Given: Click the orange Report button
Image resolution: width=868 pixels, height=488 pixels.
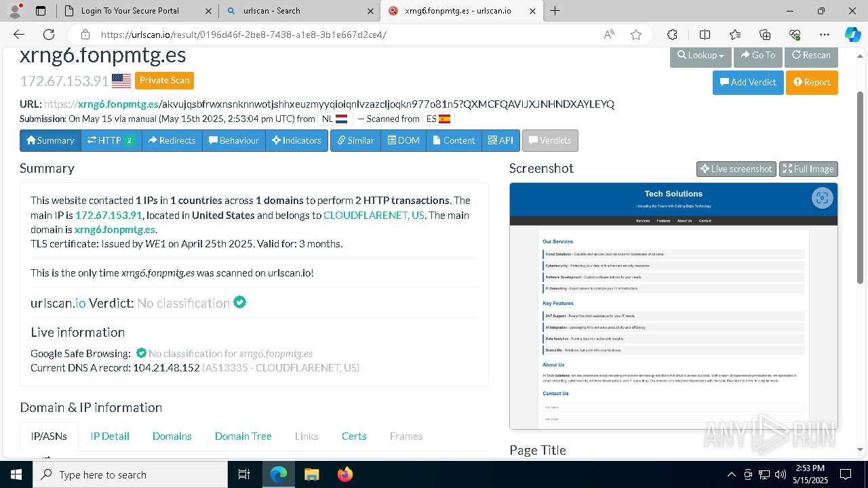Looking at the screenshot, I should point(812,83).
